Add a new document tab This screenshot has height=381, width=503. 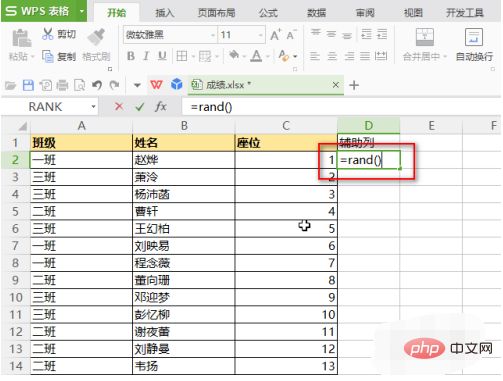tap(354, 85)
